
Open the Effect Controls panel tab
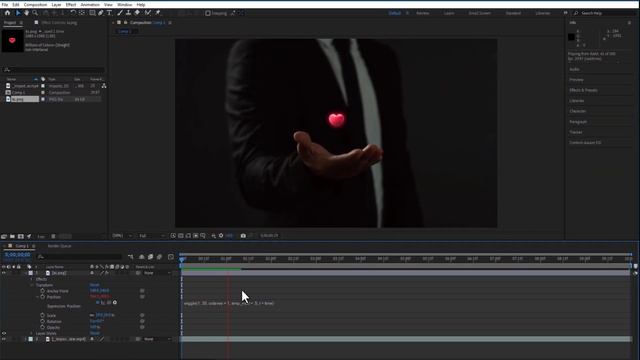(x=59, y=23)
